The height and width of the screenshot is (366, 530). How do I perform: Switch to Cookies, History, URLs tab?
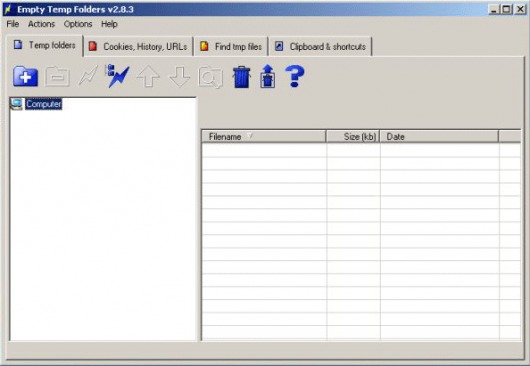[x=138, y=46]
